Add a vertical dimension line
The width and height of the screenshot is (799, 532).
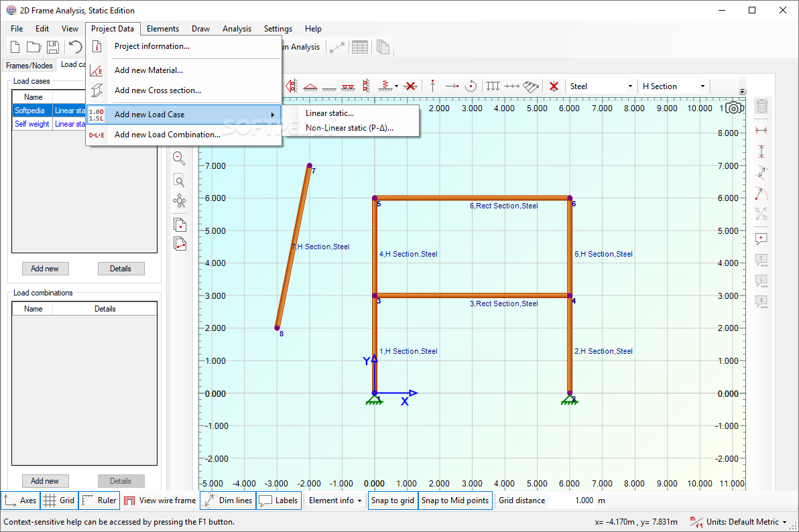point(761,151)
